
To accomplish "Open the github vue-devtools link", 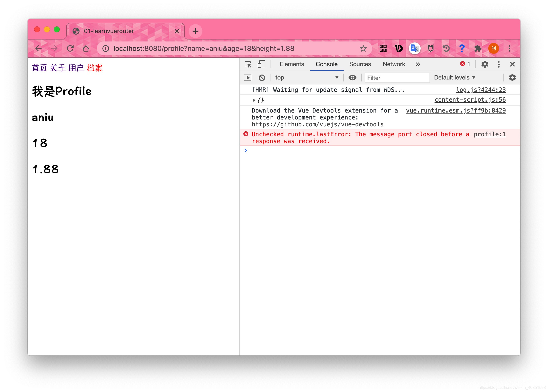I will point(317,124).
